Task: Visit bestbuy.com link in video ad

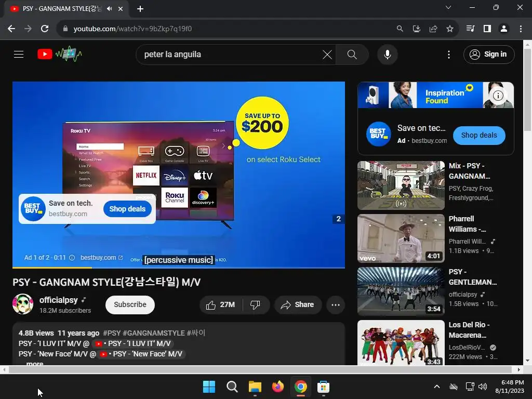Action: pos(101,258)
